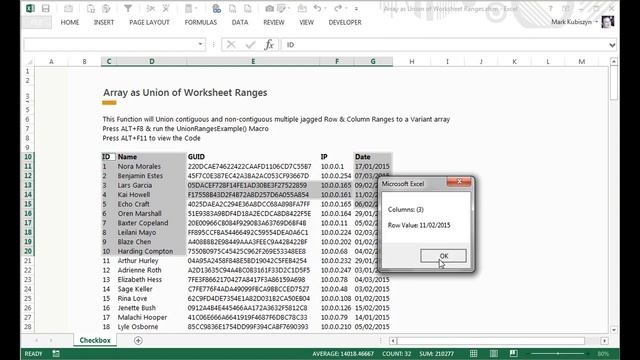Click horizontal scrollbar left arrow
Screen dimensions: 640x360
point(393,340)
